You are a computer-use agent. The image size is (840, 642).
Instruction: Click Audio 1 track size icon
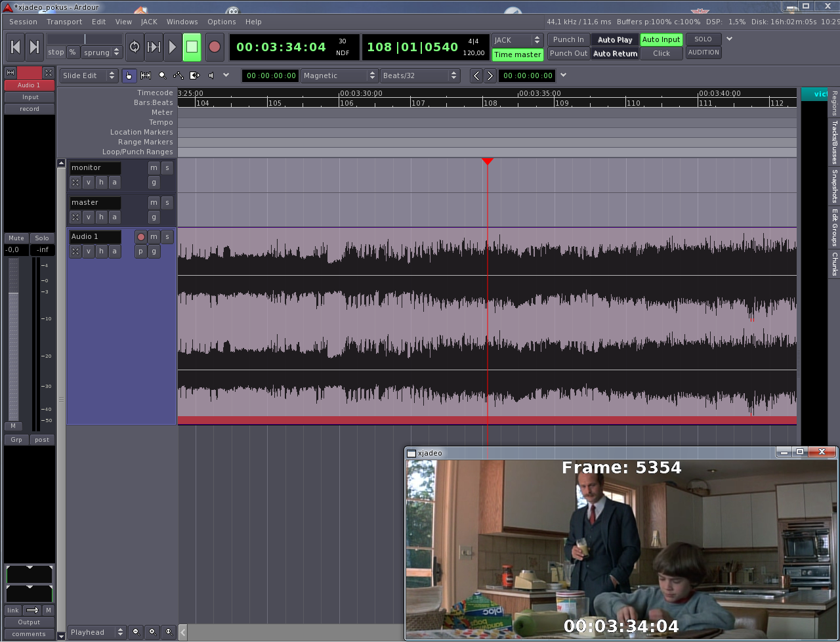[75, 251]
